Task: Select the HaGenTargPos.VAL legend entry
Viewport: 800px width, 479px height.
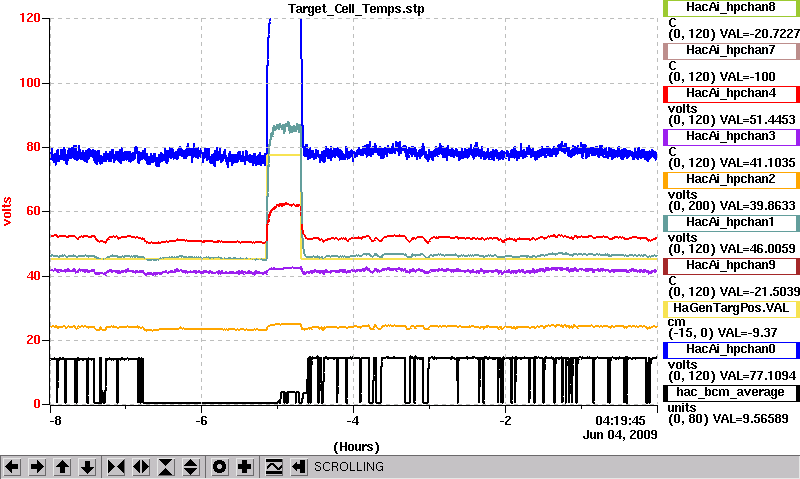Action: (731, 309)
